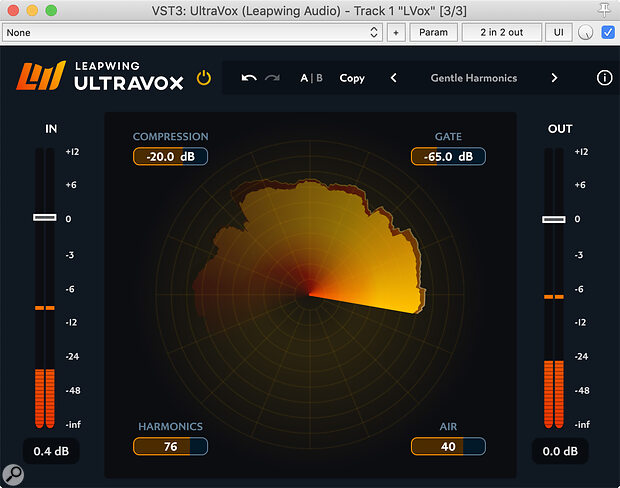The width and height of the screenshot is (620, 488).
Task: Adjust the Harmonics 76 slider
Action: pyautogui.click(x=170, y=446)
